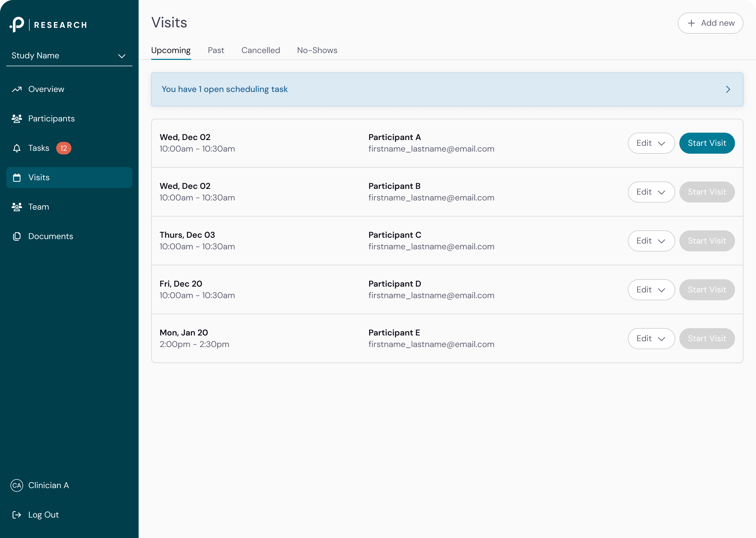
Task: Open Edit dropdown for Participant E
Action: coord(651,339)
